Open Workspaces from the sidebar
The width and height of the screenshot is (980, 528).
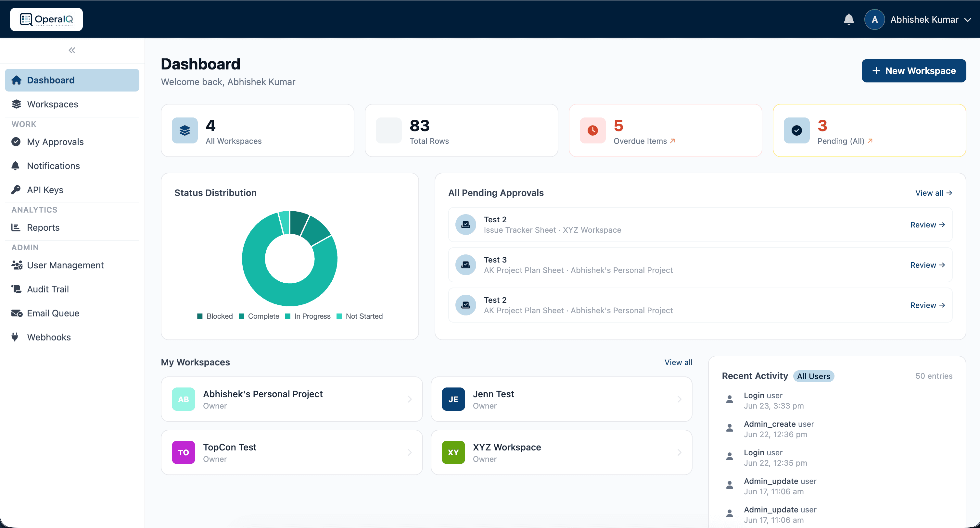coord(72,104)
